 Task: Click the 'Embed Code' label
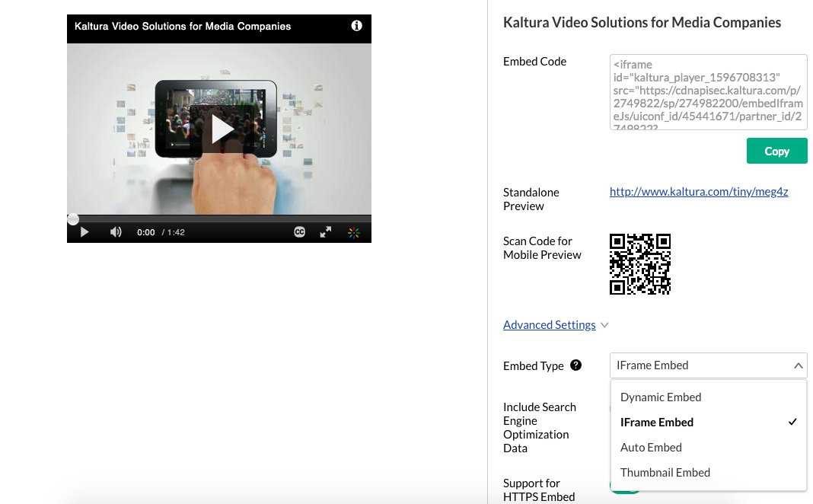[x=534, y=62]
